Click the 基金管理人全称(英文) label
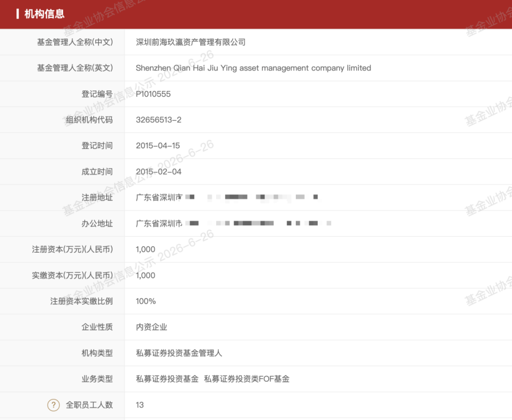This screenshot has height=420, width=512. click(75, 68)
